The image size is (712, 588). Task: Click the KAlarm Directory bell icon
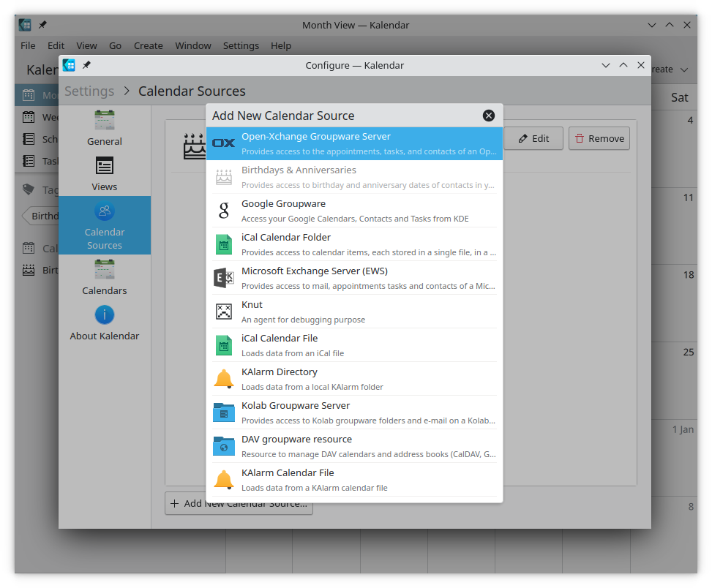[x=224, y=379]
